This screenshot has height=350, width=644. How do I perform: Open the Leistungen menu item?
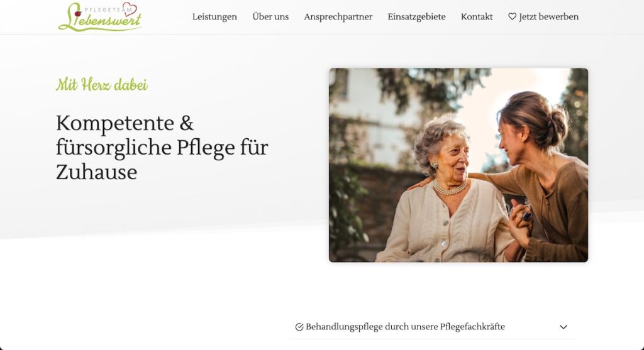[x=214, y=17]
